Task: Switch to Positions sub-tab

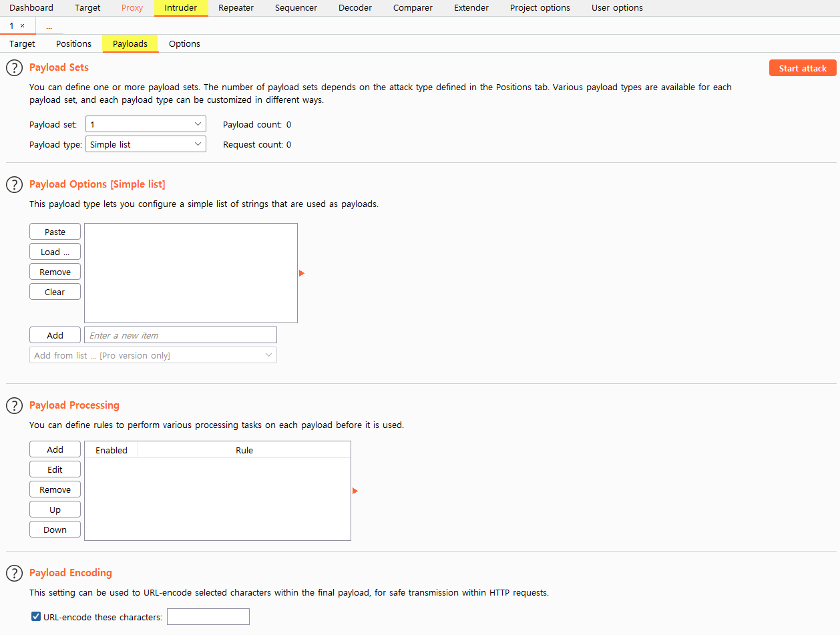Action: pyautogui.click(x=73, y=43)
